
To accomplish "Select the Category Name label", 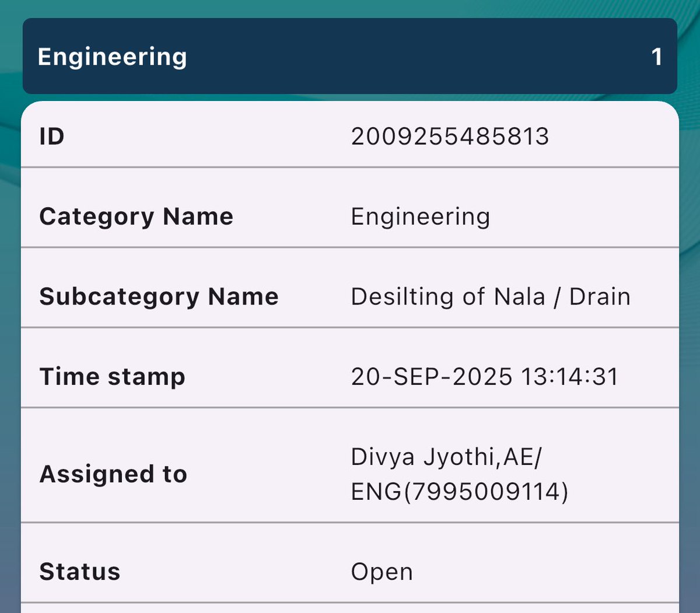I will pyautogui.click(x=136, y=217).
